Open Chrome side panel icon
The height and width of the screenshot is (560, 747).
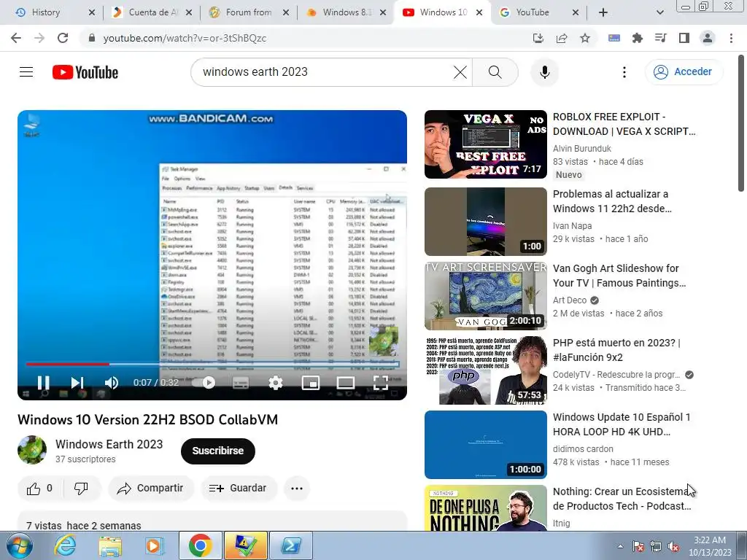tap(684, 38)
